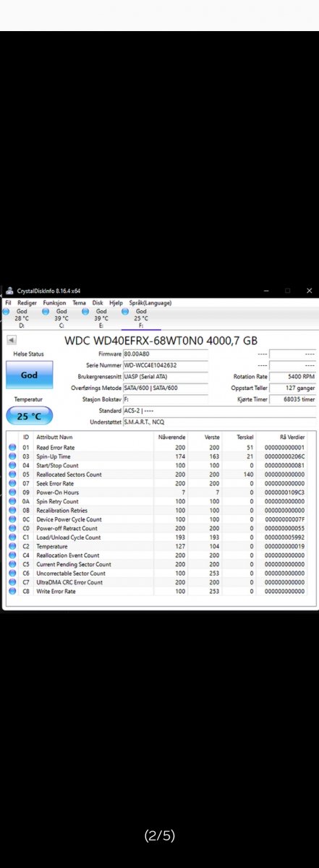Click the WDC WD40EFRX-68WT0N0 disk title
319x868 pixels.
click(161, 340)
